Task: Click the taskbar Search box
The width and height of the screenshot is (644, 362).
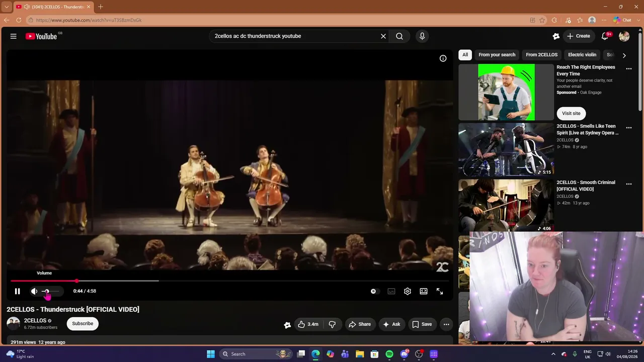Action: point(255,354)
